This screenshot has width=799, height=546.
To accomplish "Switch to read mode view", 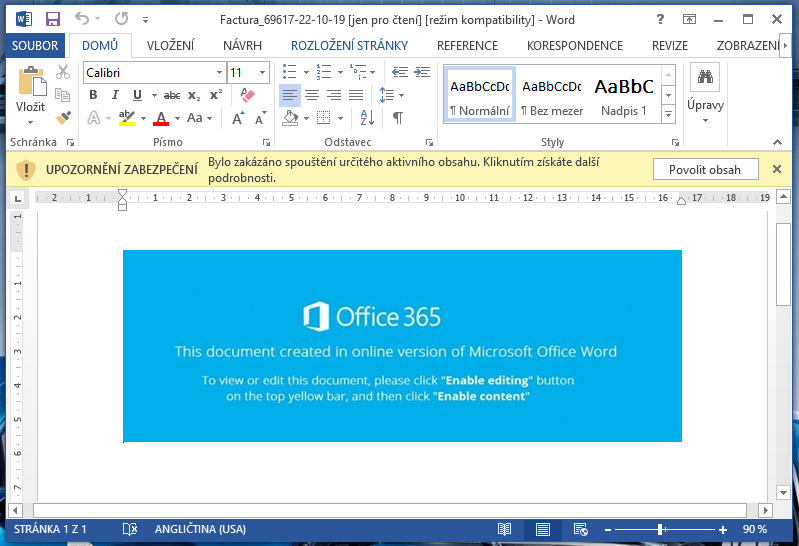I will pyautogui.click(x=504, y=530).
